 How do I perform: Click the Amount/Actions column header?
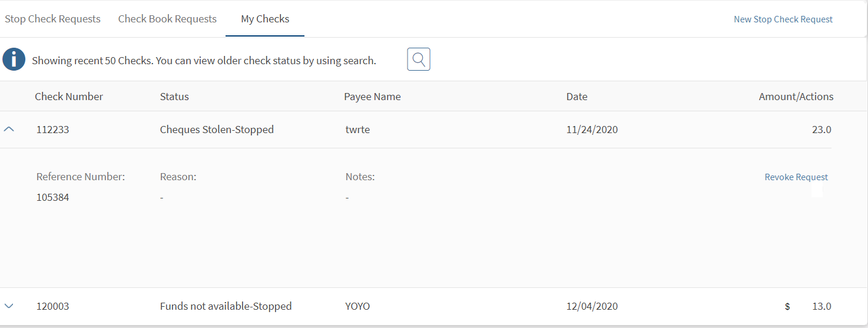(x=796, y=97)
